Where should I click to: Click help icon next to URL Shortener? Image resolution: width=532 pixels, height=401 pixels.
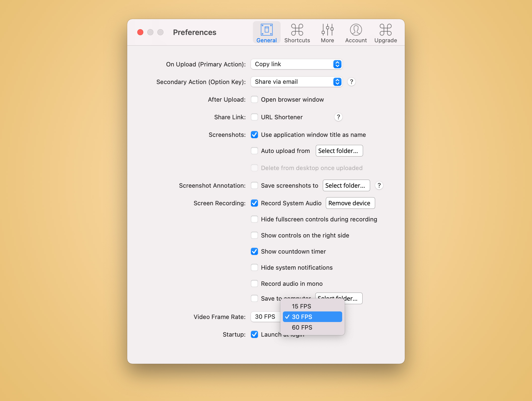338,117
